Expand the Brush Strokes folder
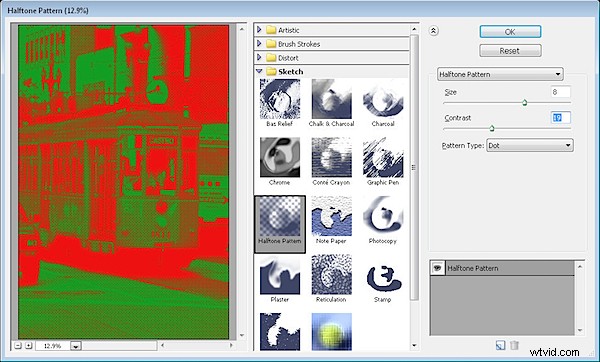 pyautogui.click(x=259, y=44)
